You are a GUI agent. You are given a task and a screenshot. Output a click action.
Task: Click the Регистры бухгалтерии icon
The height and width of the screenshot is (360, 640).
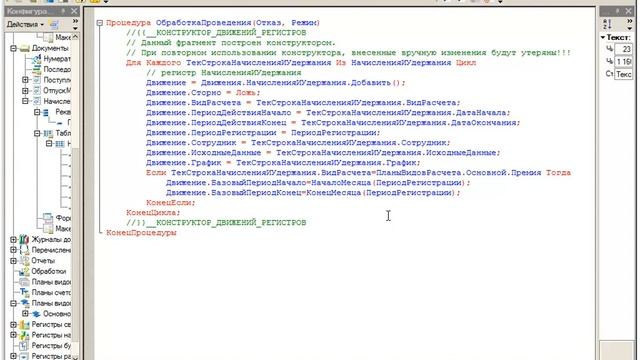tap(24, 346)
